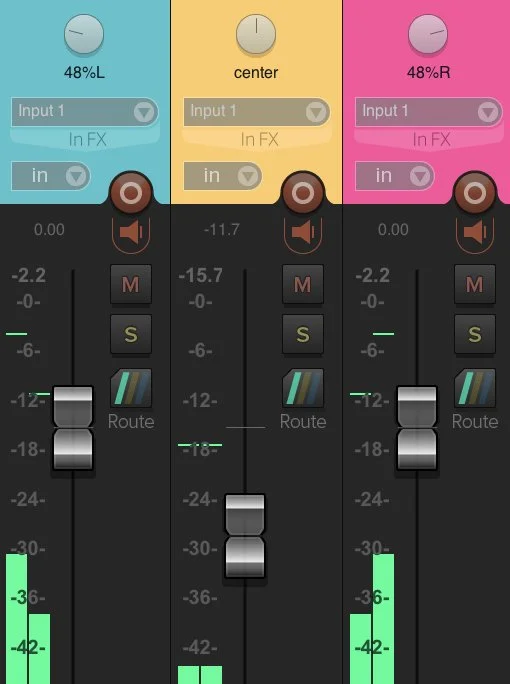
Task: Open Input 1 dropdown on yellow track
Action: point(257,112)
